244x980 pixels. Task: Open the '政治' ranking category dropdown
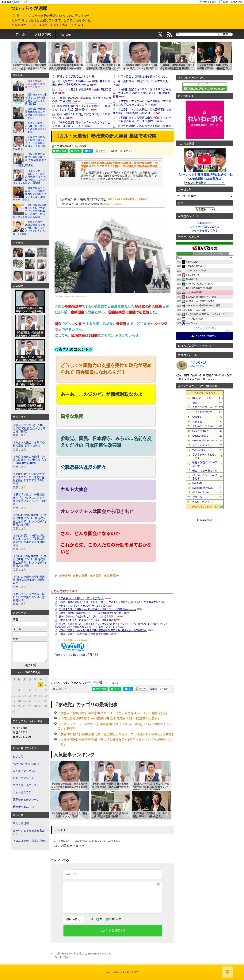204,258
